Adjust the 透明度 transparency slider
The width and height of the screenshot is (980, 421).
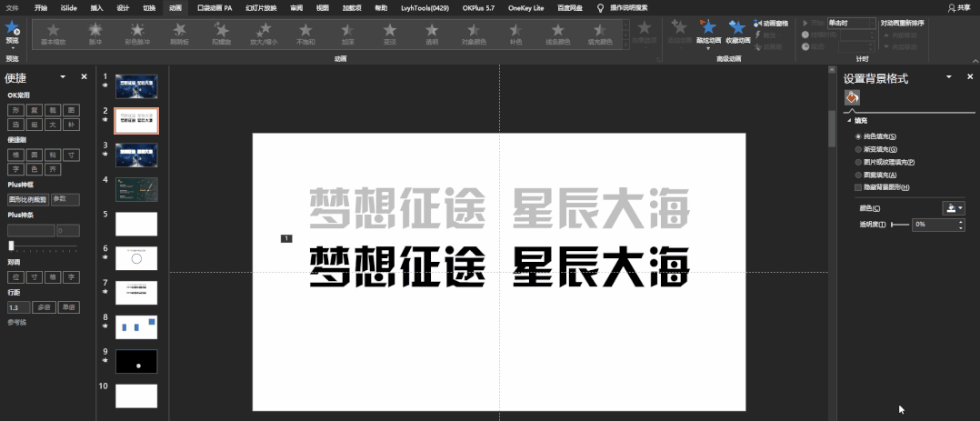point(899,224)
